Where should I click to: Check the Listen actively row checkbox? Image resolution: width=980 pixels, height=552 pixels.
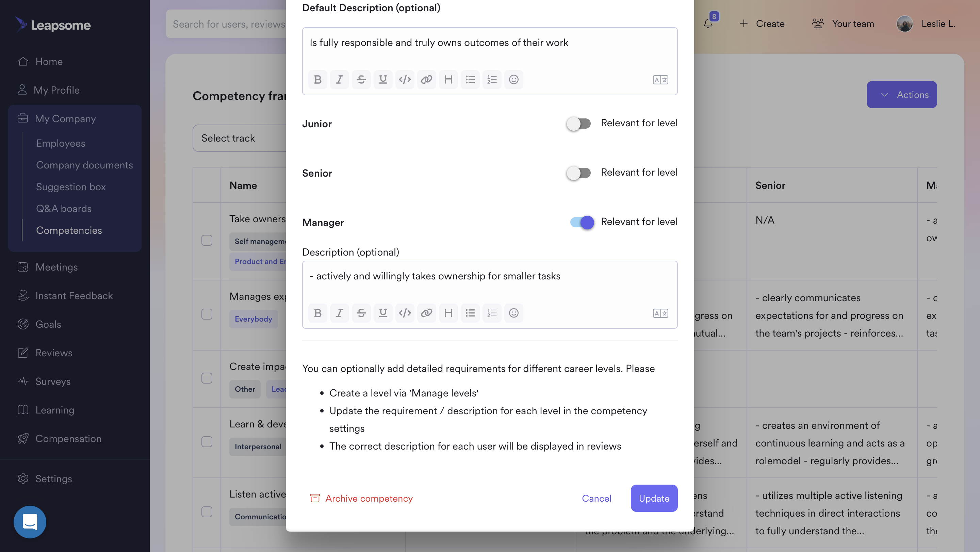coord(207,512)
